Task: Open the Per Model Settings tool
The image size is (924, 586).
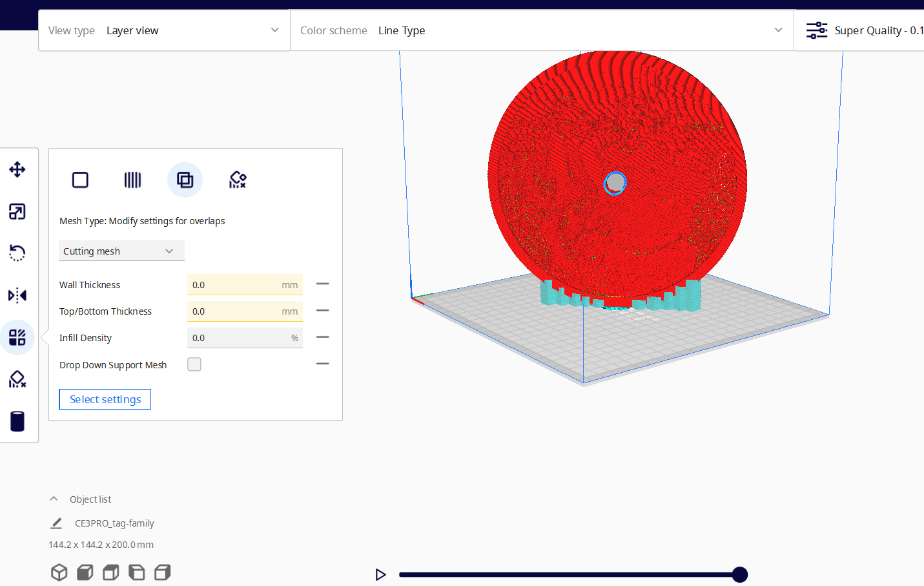Action: (17, 337)
